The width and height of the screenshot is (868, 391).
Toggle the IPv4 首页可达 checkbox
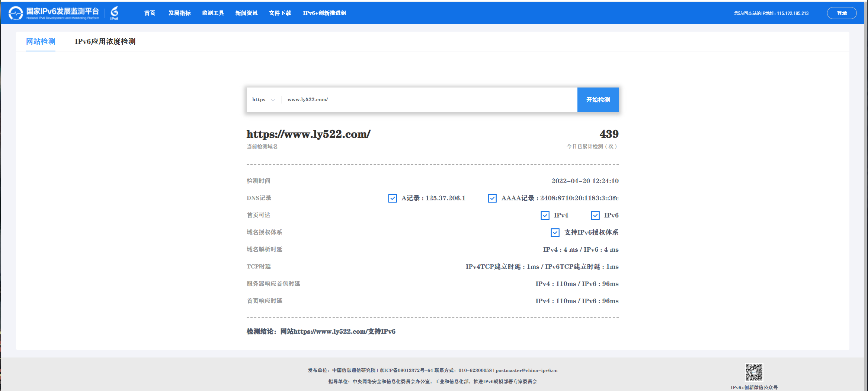coord(545,215)
